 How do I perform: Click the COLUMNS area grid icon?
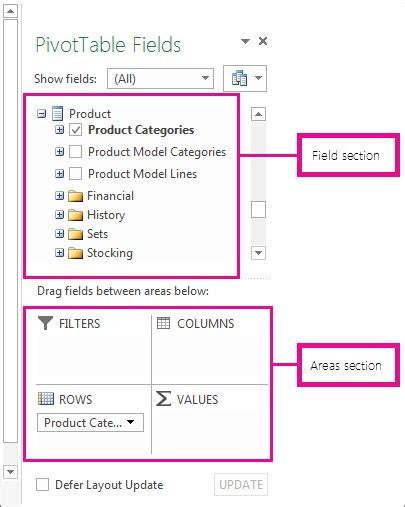(x=163, y=323)
